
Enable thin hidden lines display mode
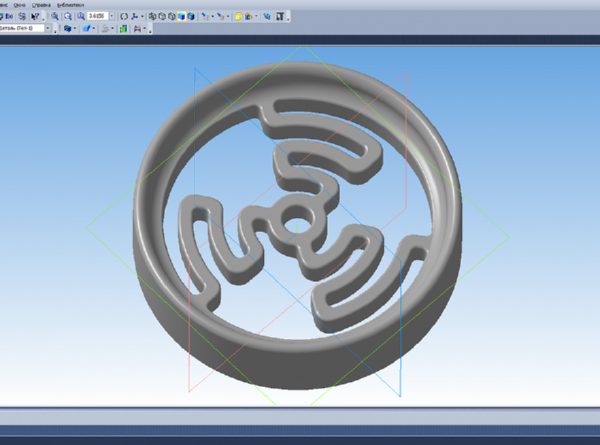171,16
